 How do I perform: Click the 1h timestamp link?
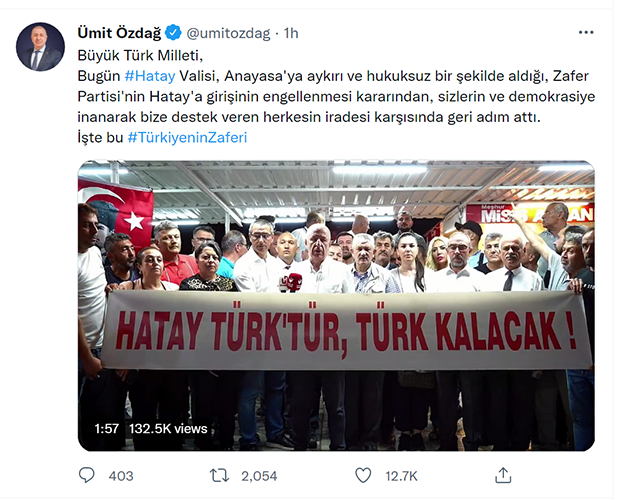coord(291,33)
